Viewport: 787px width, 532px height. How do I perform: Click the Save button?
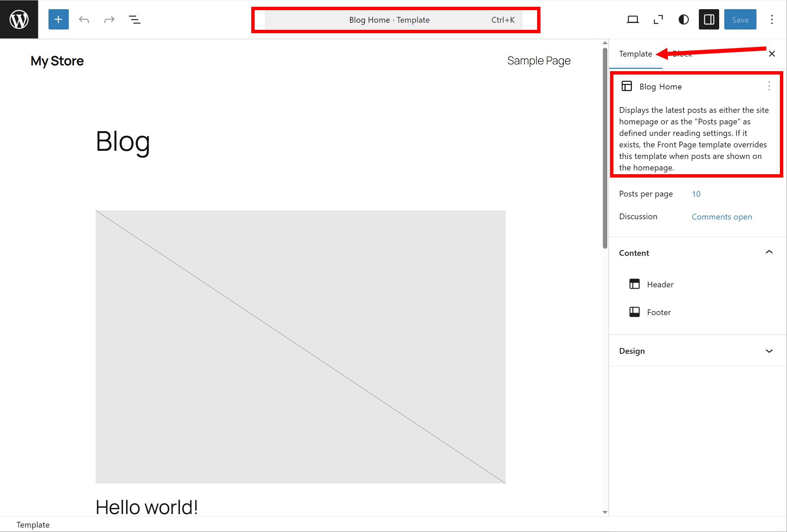pos(740,20)
